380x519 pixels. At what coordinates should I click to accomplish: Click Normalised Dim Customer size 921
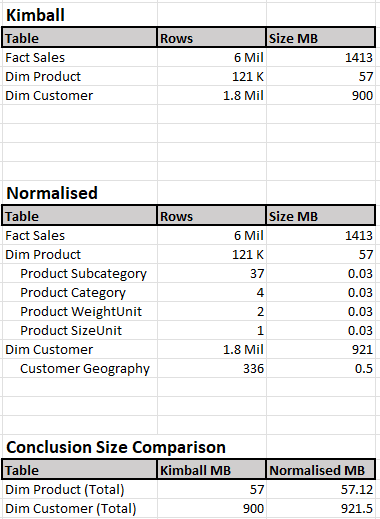[x=321, y=349]
